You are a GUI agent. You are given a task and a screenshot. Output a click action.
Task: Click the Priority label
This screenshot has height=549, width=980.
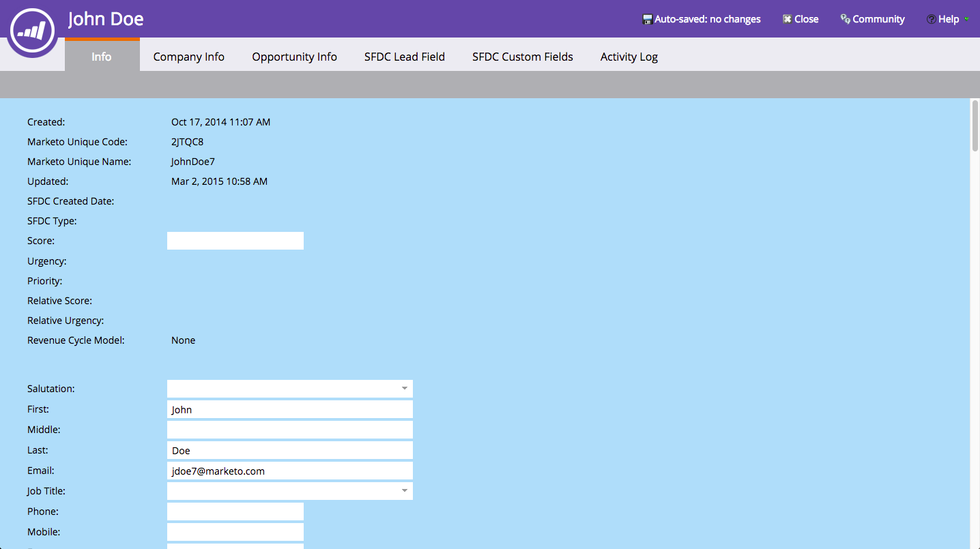[44, 281]
